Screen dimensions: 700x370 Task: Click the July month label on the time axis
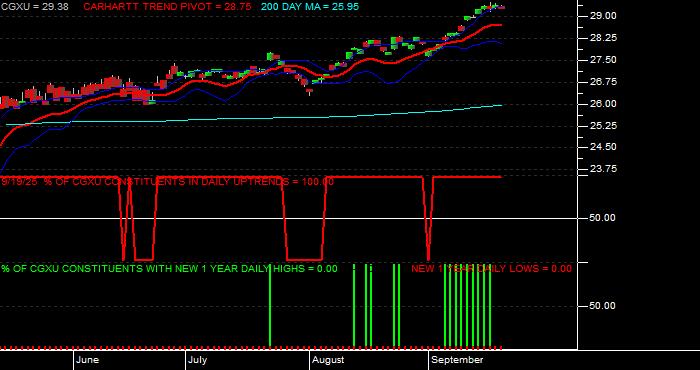click(197, 360)
